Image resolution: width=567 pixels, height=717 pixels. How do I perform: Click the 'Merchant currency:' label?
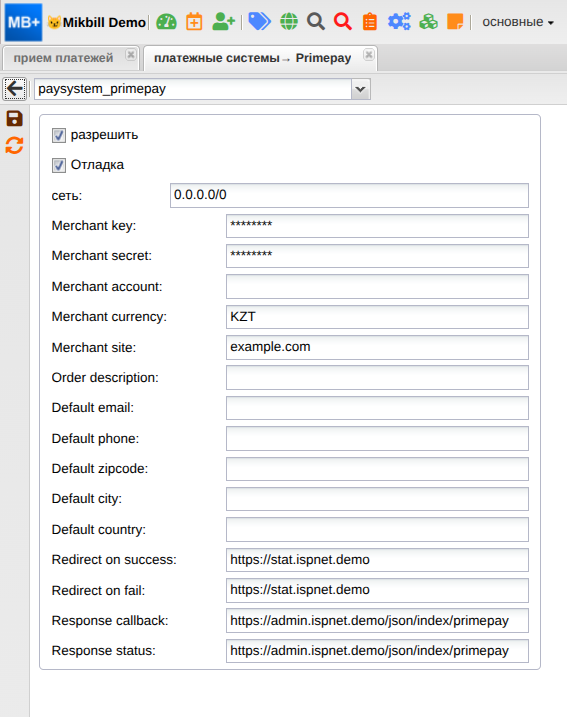(109, 316)
